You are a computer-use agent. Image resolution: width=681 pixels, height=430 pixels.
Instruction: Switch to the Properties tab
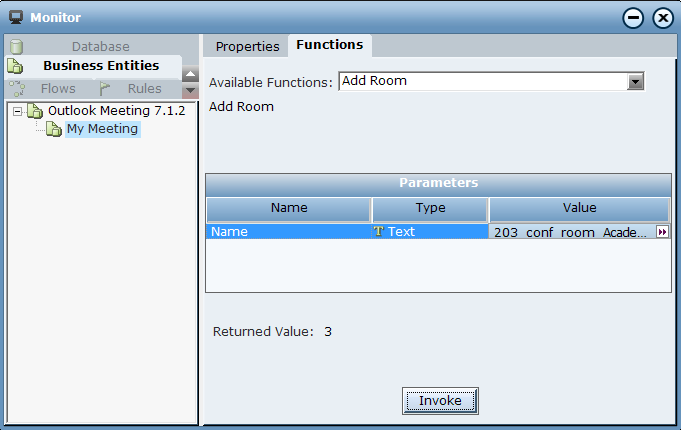click(x=247, y=46)
